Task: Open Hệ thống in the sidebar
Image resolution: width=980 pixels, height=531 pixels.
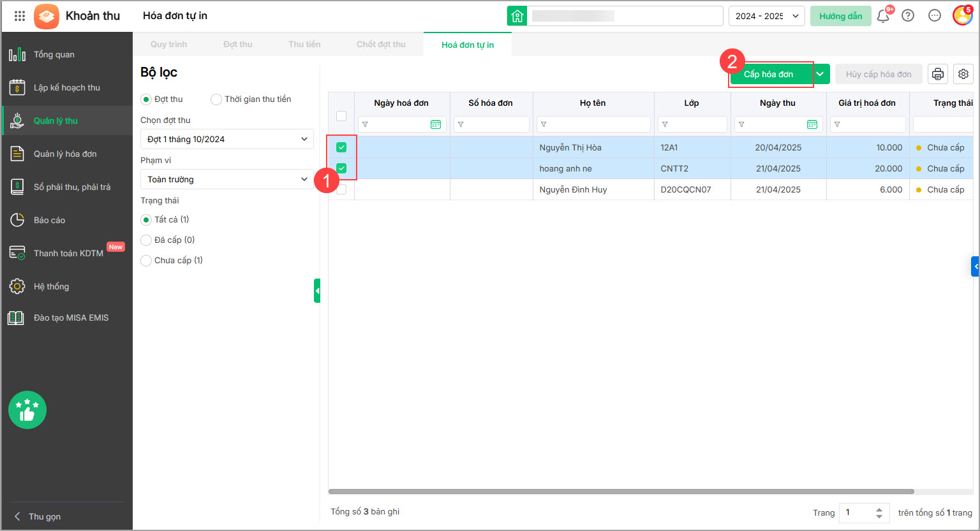Action: [x=67, y=287]
